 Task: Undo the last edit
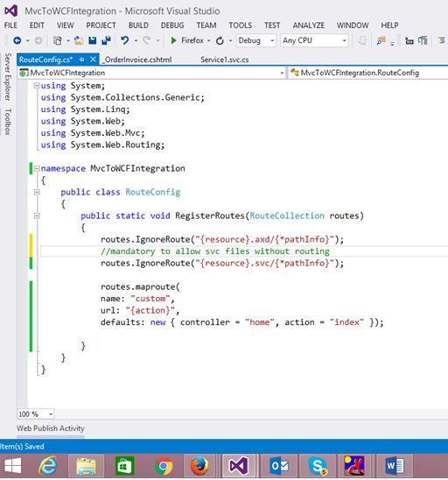tap(125, 40)
